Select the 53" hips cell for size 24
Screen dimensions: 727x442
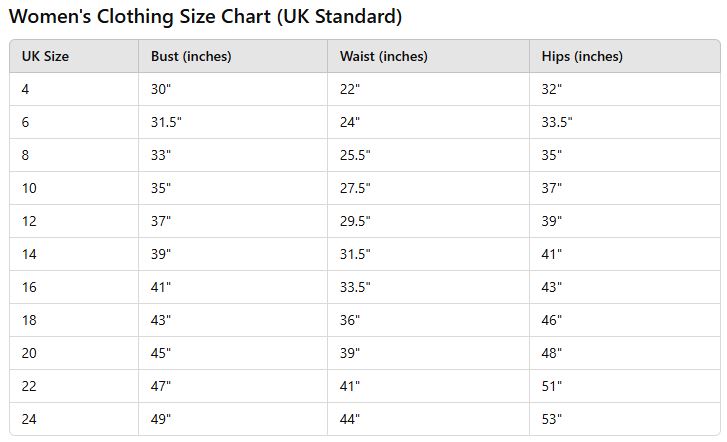(x=625, y=419)
